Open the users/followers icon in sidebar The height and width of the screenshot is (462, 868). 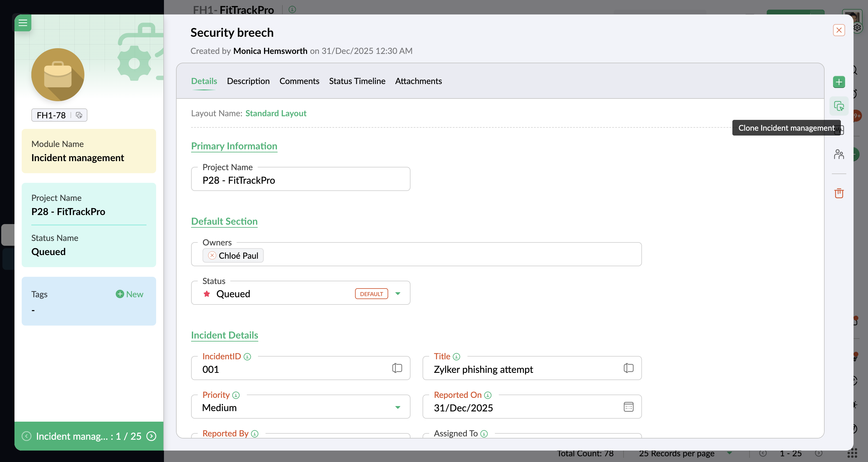(839, 154)
